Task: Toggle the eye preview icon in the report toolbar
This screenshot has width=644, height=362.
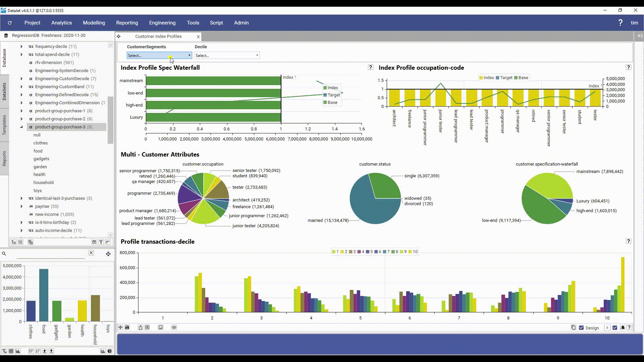Action: (x=174, y=327)
